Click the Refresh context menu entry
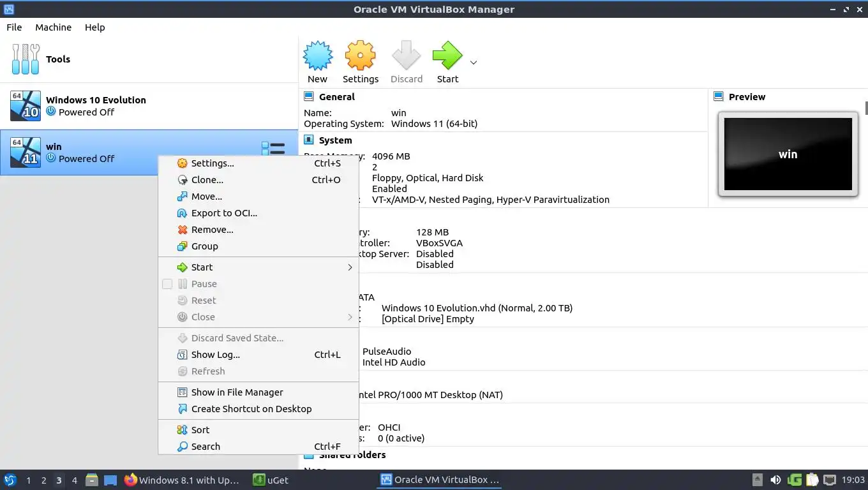This screenshot has height=490, width=868. pos(258,371)
